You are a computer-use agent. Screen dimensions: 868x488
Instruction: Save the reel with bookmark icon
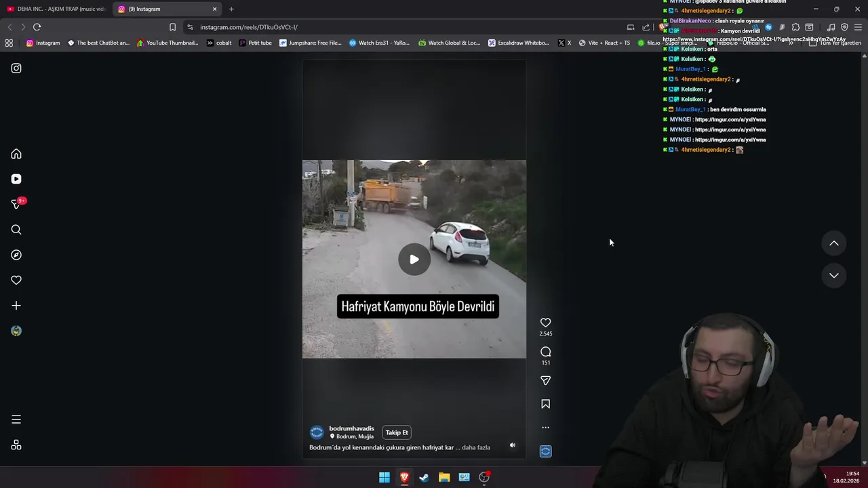[x=545, y=404]
